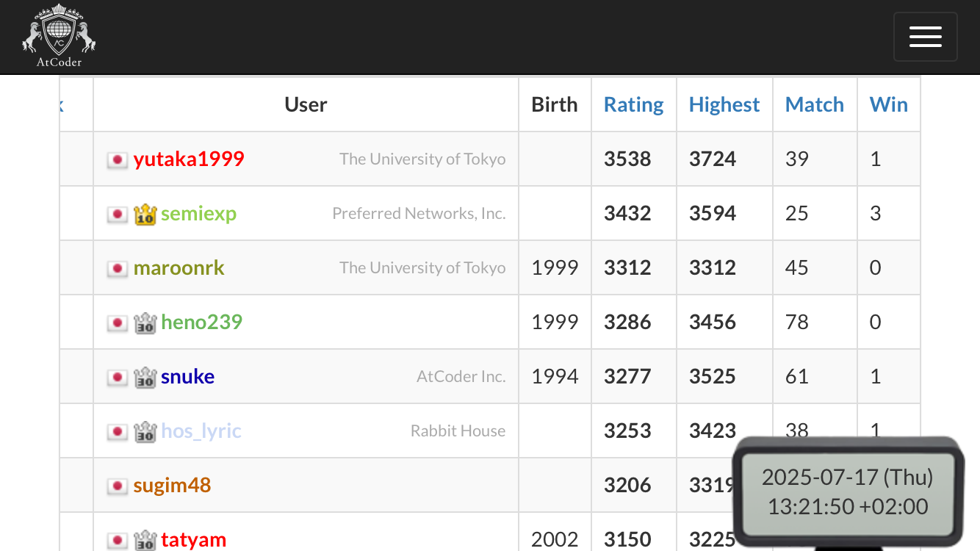This screenshot has width=980, height=551.
Task: Click match count 45
Action: coord(797,267)
